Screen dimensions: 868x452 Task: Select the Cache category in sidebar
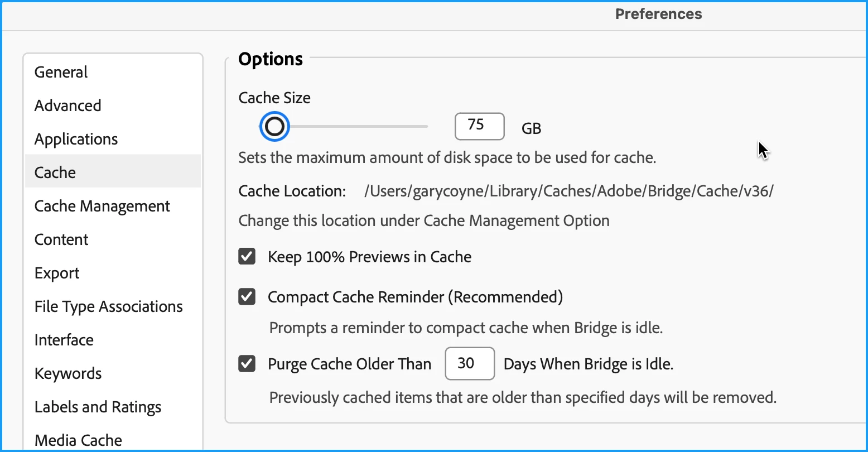click(55, 173)
